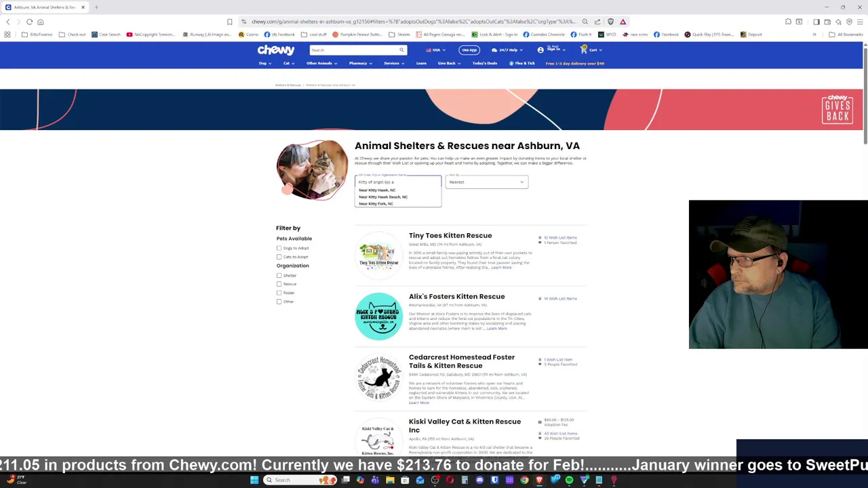This screenshot has width=868, height=488.
Task: Open the shopping Cart icon
Action: tap(584, 49)
